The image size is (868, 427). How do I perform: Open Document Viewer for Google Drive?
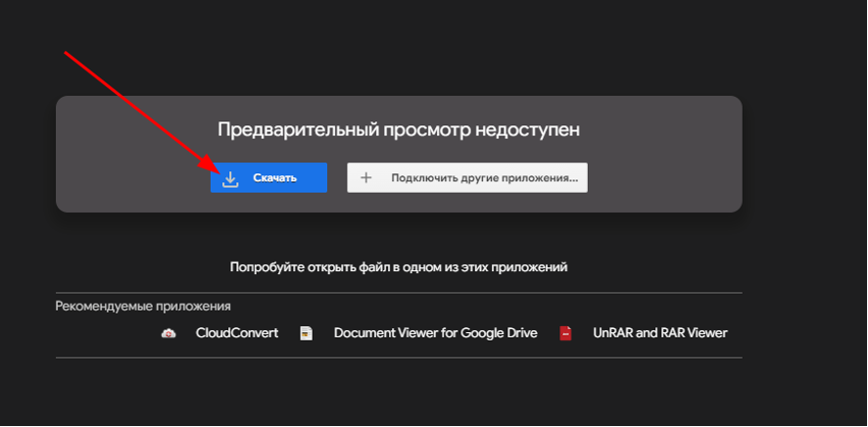click(x=436, y=333)
